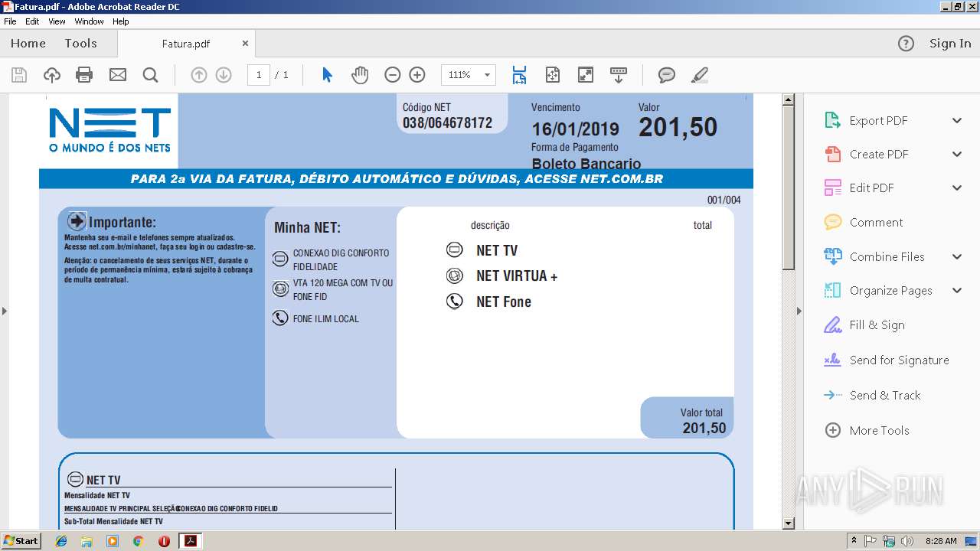This screenshot has height=551, width=980.
Task: Open the Window menu
Action: click(x=89, y=21)
